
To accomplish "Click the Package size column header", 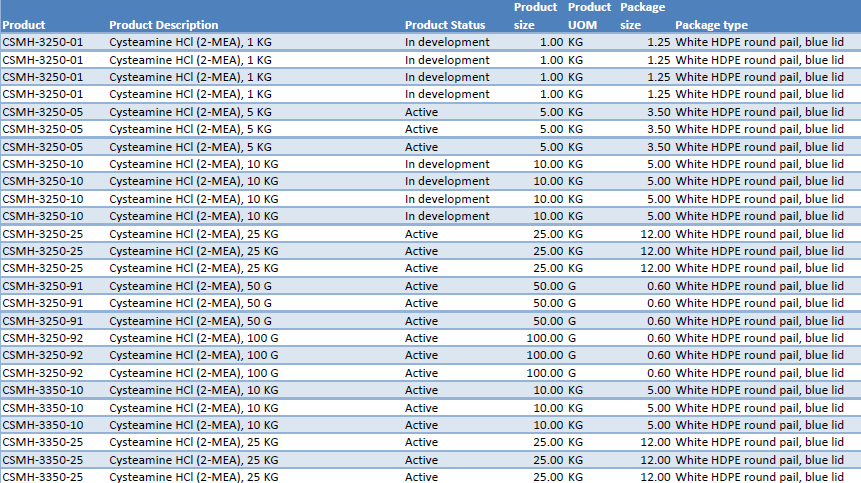I will click(x=642, y=16).
